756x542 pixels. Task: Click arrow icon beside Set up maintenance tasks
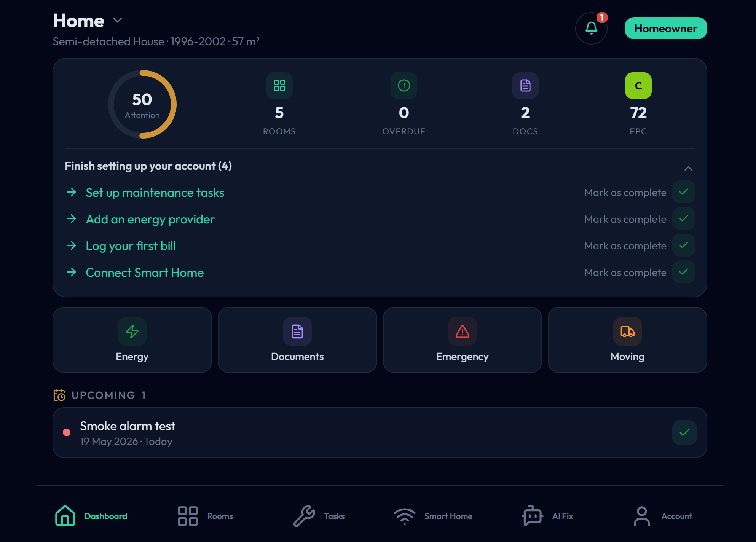pyautogui.click(x=72, y=192)
